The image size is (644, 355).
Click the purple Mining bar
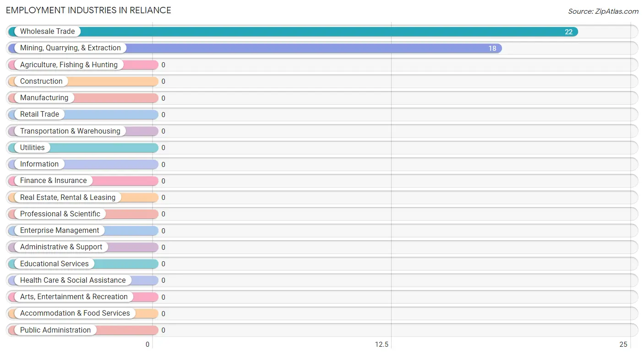pos(255,48)
